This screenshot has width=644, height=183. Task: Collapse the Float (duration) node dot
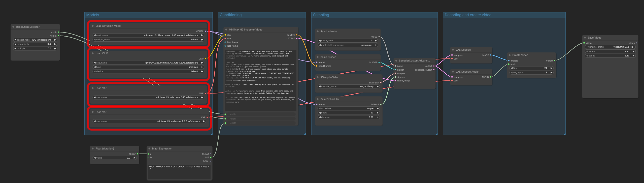(93, 148)
